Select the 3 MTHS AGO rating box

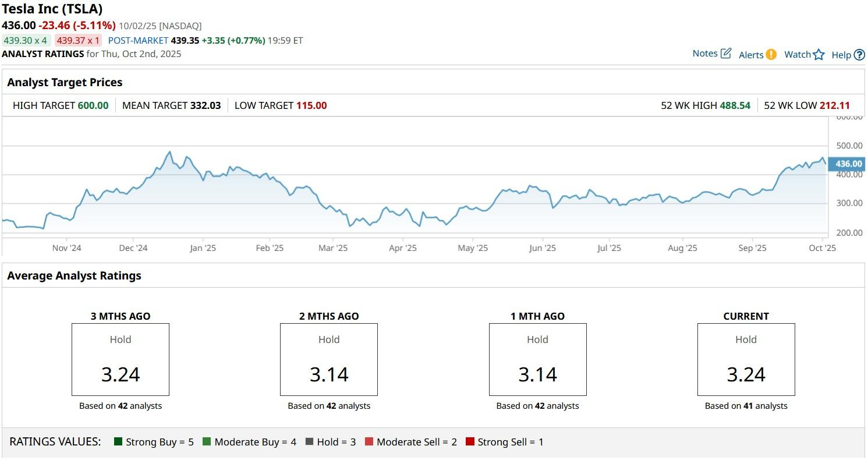coord(121,360)
